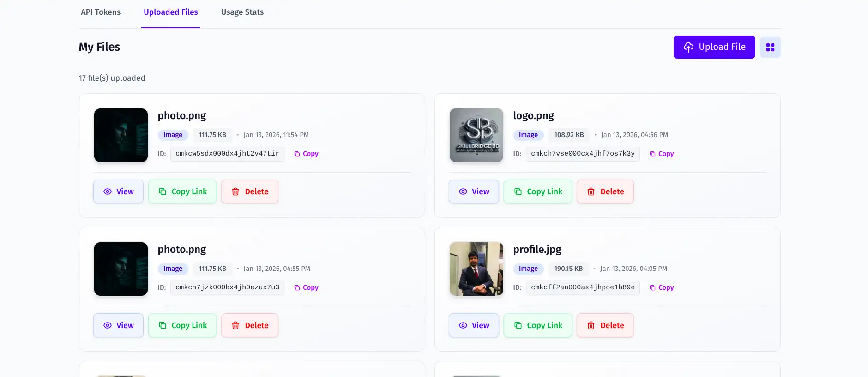Delete the second photo.png file
This screenshot has height=377, width=868.
249,325
